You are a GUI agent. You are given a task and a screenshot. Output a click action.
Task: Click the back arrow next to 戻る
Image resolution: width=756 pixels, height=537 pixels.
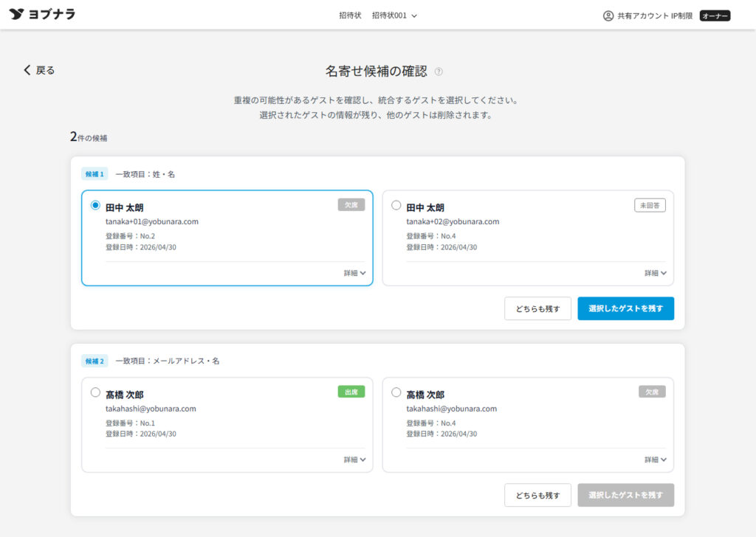(x=28, y=69)
